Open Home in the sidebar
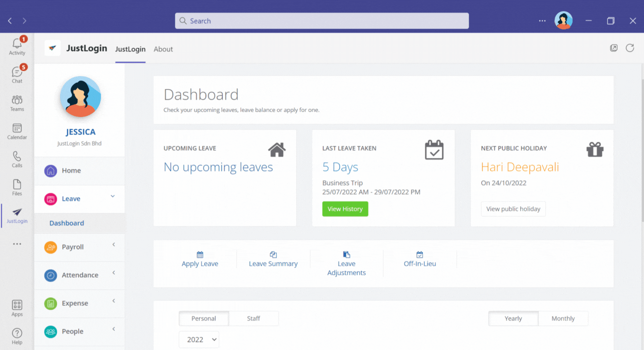Image resolution: width=644 pixels, height=350 pixels. pyautogui.click(x=79, y=171)
